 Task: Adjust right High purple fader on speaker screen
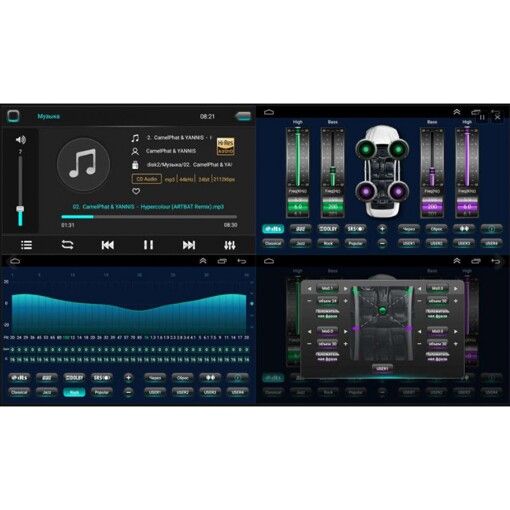467,158
